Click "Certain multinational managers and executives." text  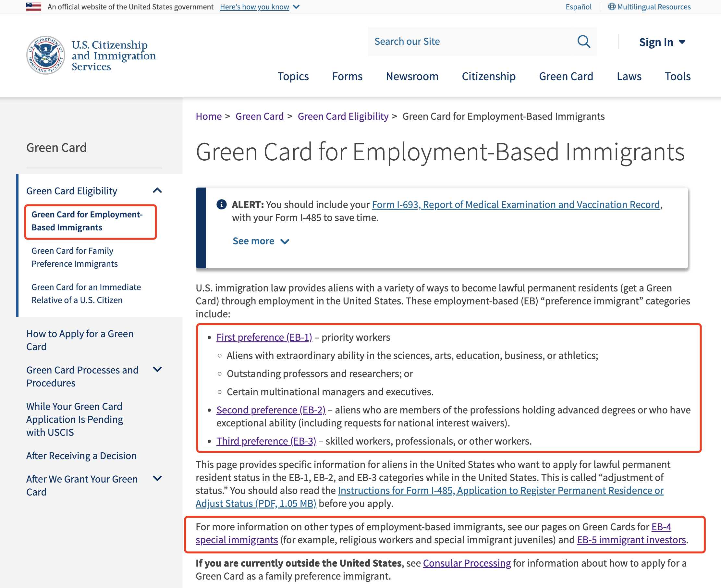tap(330, 392)
